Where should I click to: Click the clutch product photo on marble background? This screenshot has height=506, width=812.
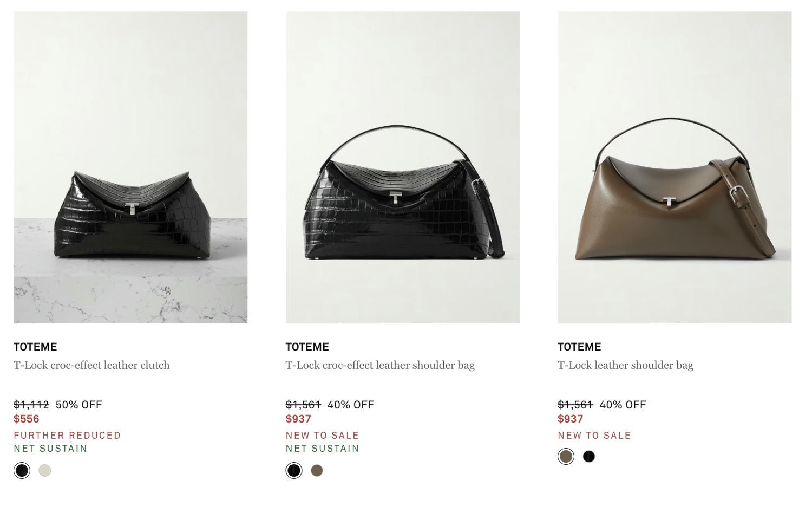pos(130,167)
